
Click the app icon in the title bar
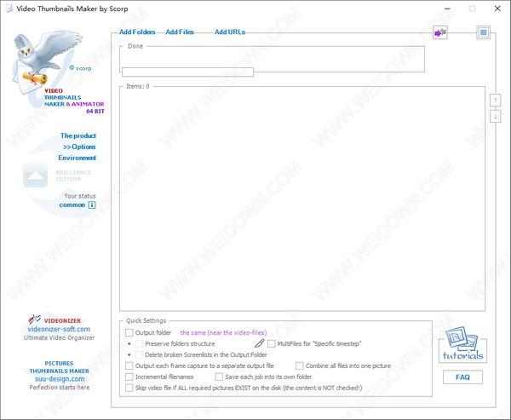click(x=9, y=9)
